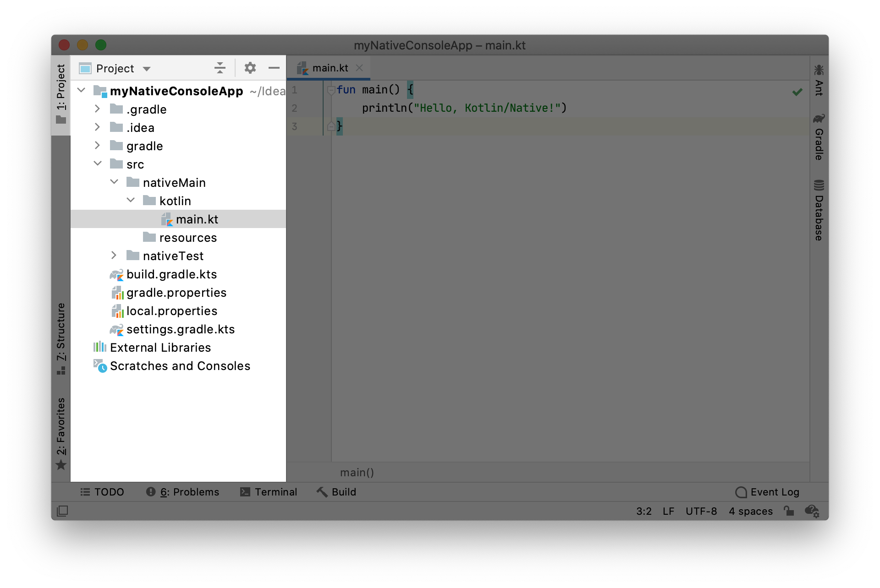Select build.gradle.kts file
The height and width of the screenshot is (588, 880).
178,274
